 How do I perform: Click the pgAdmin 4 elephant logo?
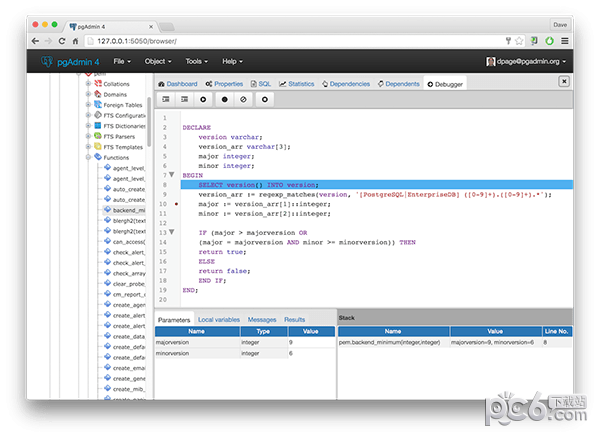point(47,61)
